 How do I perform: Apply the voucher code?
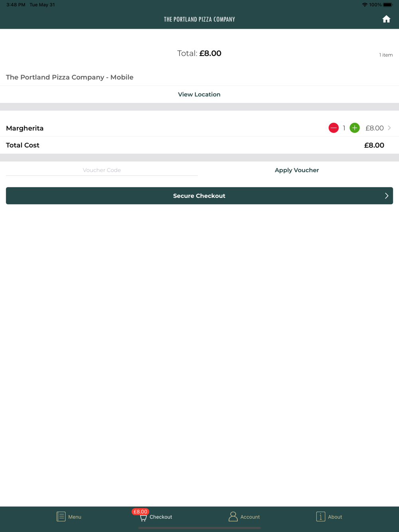coord(297,170)
